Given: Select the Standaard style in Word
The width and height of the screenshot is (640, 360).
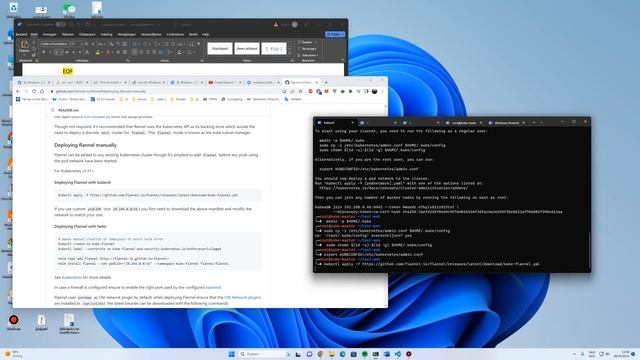Looking at the screenshot, I should 220,49.
